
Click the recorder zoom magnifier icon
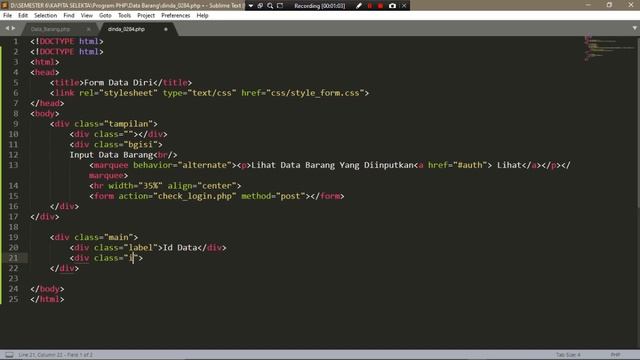pos(270,6)
